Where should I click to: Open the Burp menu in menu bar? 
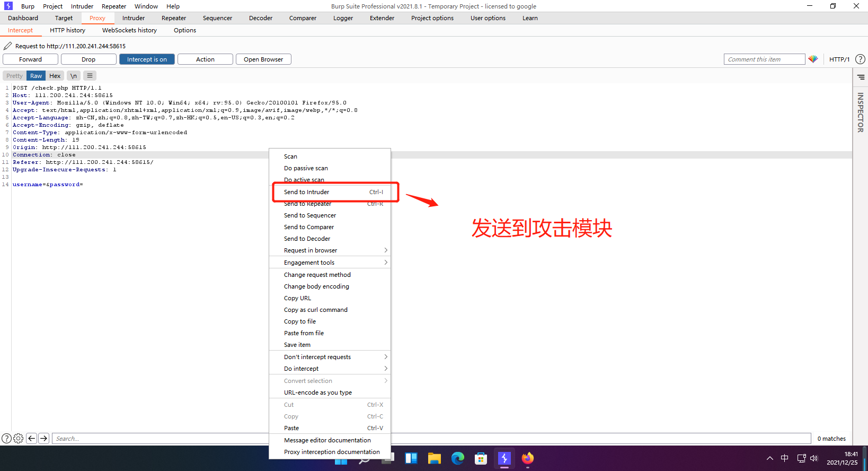28,6
